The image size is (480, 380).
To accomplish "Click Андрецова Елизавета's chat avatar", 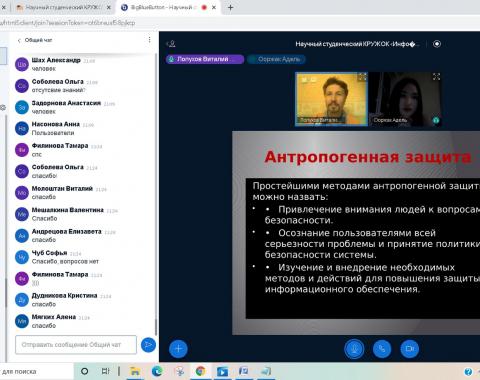I will [22, 236].
